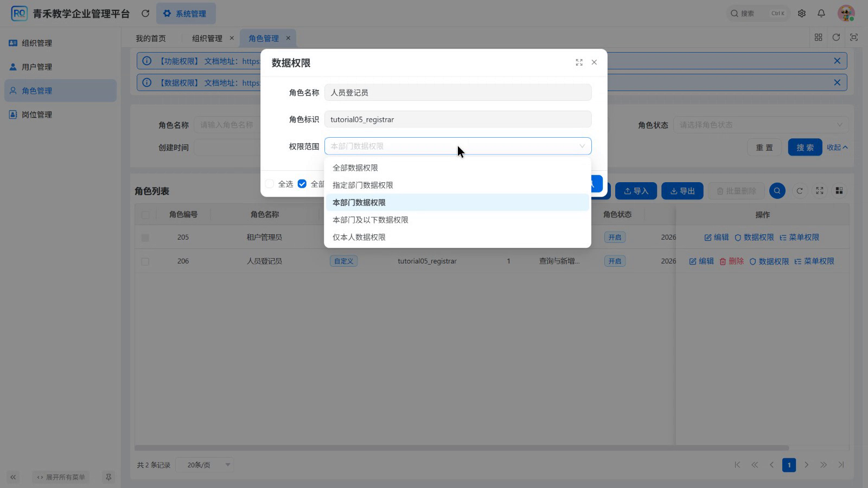This screenshot has width=868, height=488.
Task: Select all rows via header checkbox
Action: point(145,215)
